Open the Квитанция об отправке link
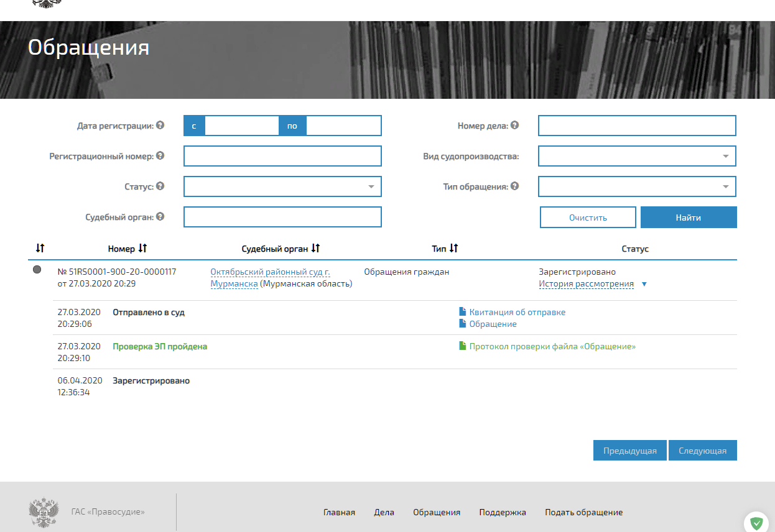This screenshot has height=532, width=775. (517, 312)
